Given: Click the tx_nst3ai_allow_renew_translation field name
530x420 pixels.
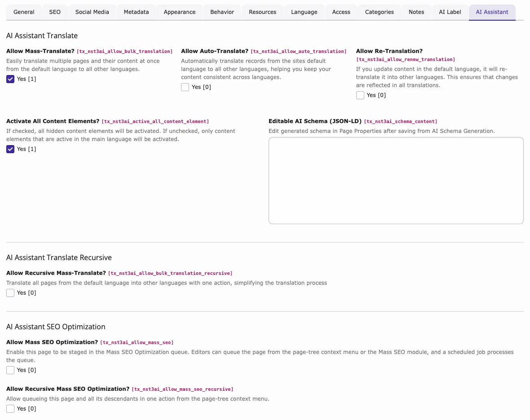Looking at the screenshot, I should [x=406, y=59].
